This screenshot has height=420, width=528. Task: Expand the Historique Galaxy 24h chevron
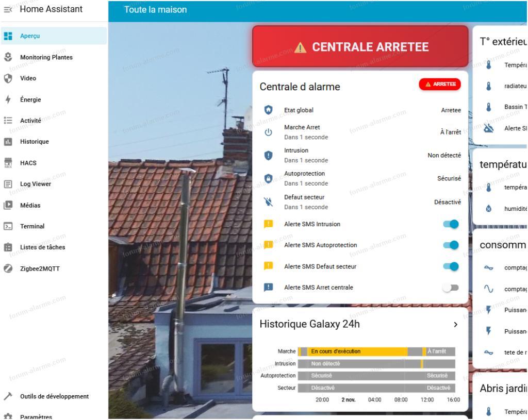(x=455, y=324)
